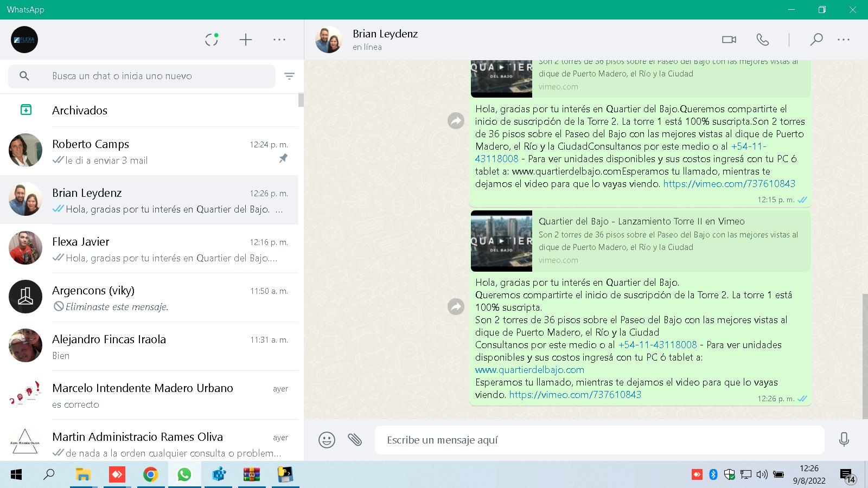Image resolution: width=868 pixels, height=488 pixels.
Task: Select the Brian Leydenz chat in list
Action: 149,200
